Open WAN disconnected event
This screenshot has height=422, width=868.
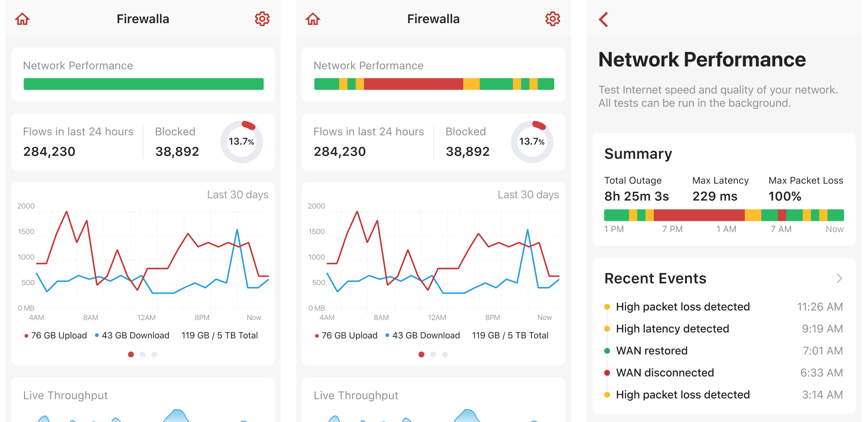(724, 373)
